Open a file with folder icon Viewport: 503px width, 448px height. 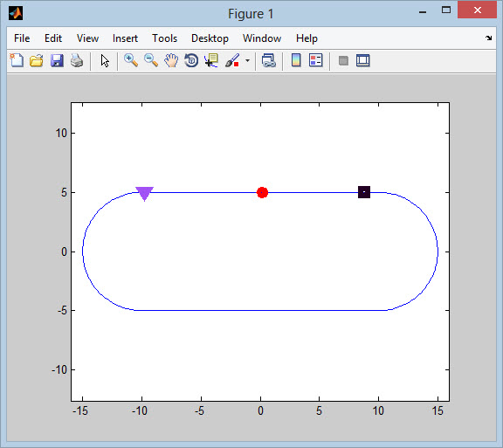point(37,60)
